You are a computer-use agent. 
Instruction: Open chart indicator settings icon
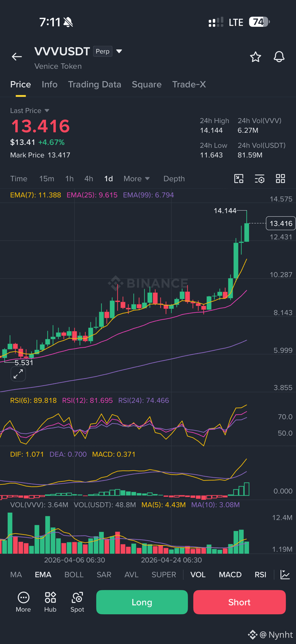tap(260, 179)
